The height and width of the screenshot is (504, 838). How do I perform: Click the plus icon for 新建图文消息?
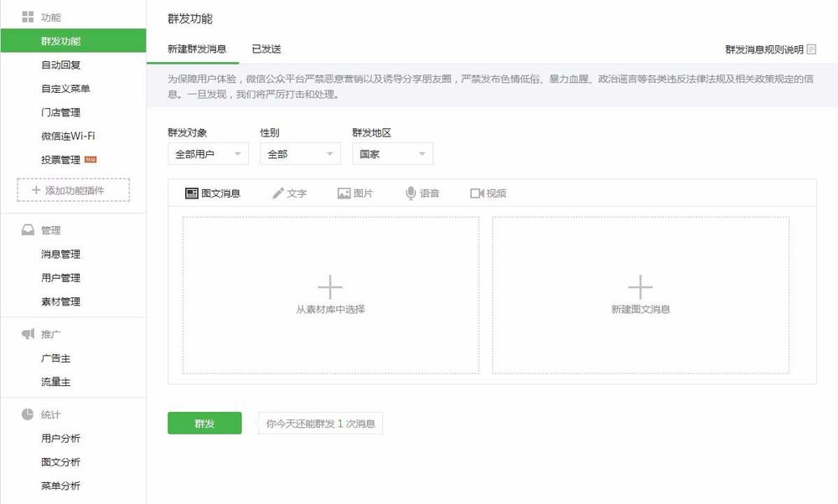point(640,287)
